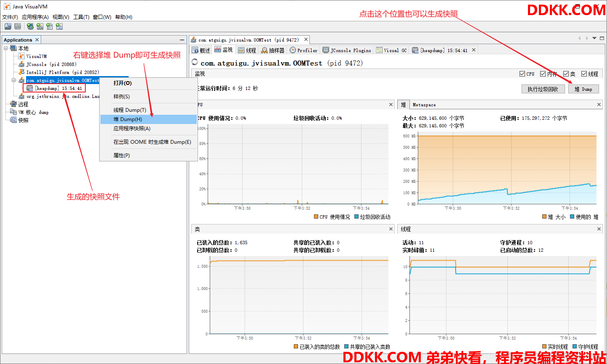Choose 堆 Dump(H) from context menu

[148, 119]
